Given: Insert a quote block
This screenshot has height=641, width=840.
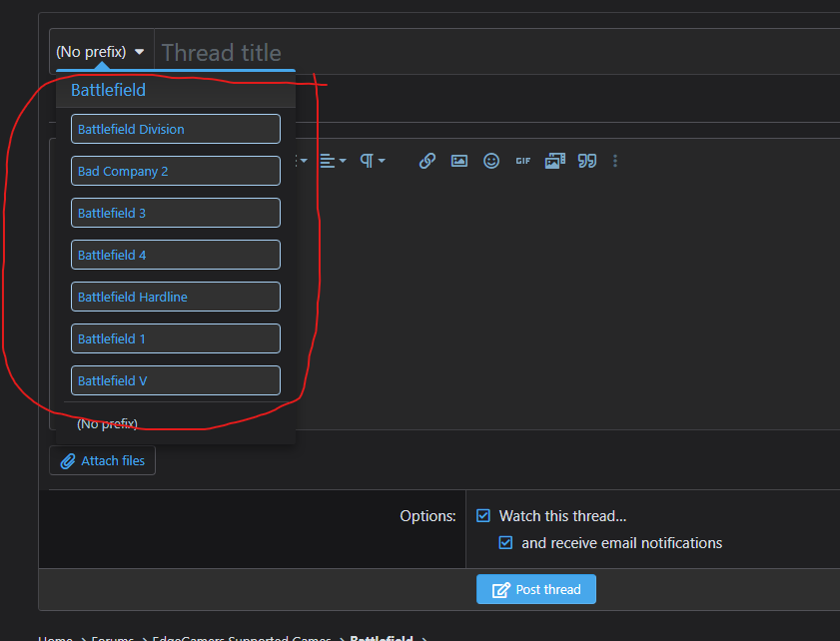Looking at the screenshot, I should coord(587,161).
